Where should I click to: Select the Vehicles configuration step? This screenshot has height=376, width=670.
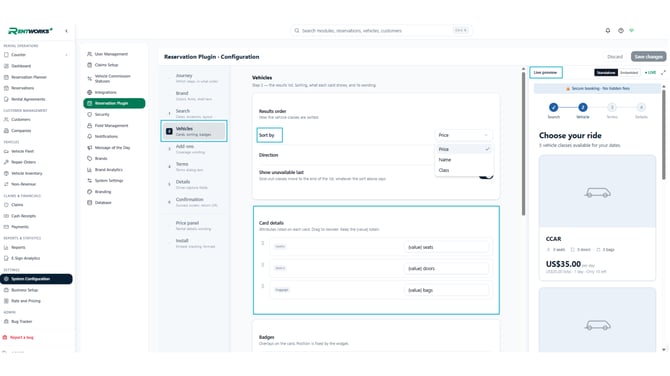click(x=194, y=131)
